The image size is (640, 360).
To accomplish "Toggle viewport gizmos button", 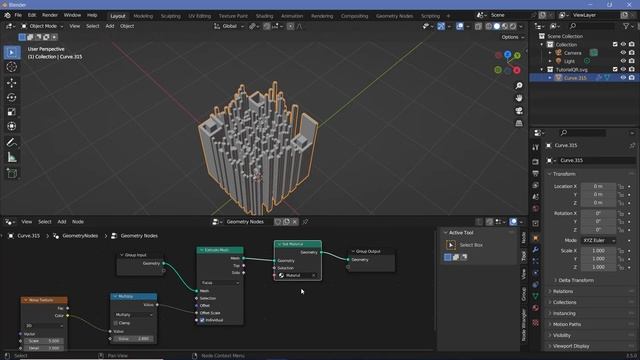I will point(441,27).
